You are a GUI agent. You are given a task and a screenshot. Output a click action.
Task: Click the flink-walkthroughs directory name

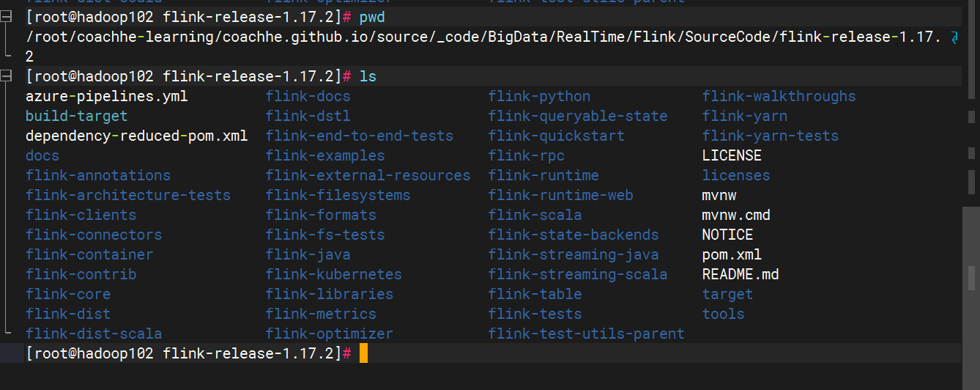(x=779, y=96)
